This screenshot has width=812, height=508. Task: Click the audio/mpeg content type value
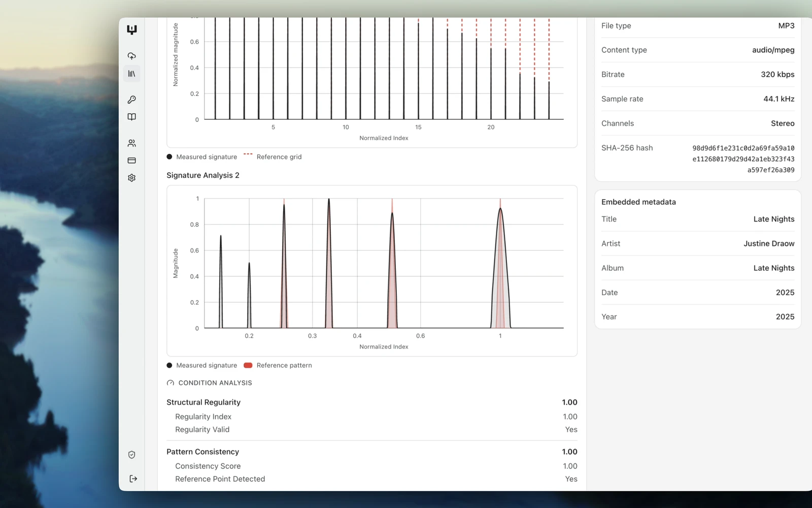pyautogui.click(x=773, y=50)
